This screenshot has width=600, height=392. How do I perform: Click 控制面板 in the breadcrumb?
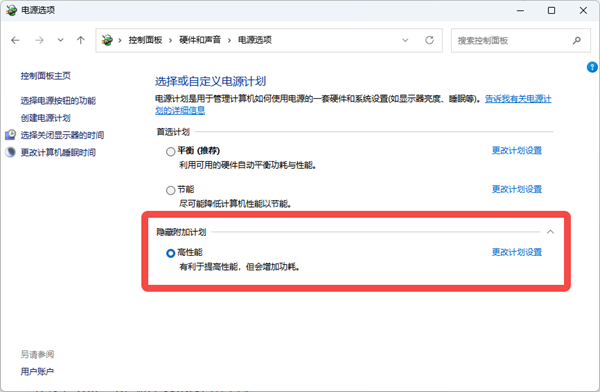coord(145,40)
